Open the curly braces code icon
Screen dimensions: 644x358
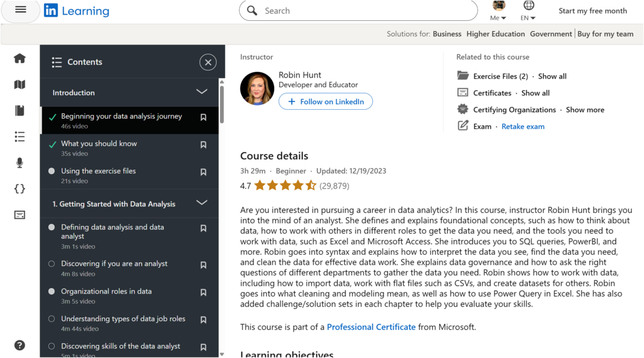[20, 189]
